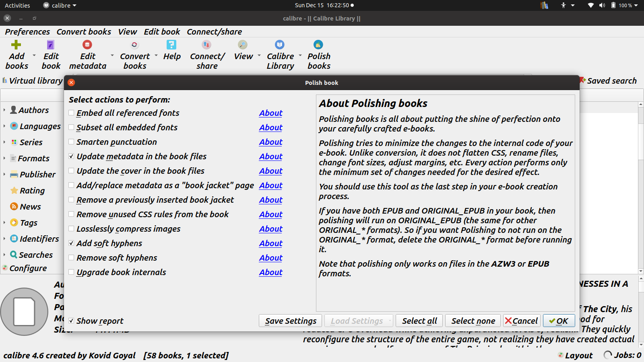This screenshot has height=362, width=644.
Task: Click Select all in Polish dialog
Action: [x=419, y=321]
